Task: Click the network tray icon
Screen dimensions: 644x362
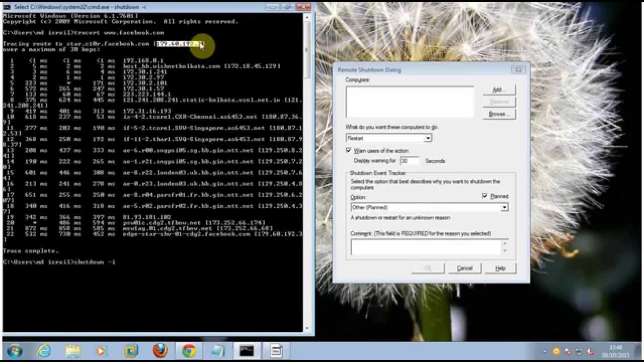Action: tap(579, 351)
